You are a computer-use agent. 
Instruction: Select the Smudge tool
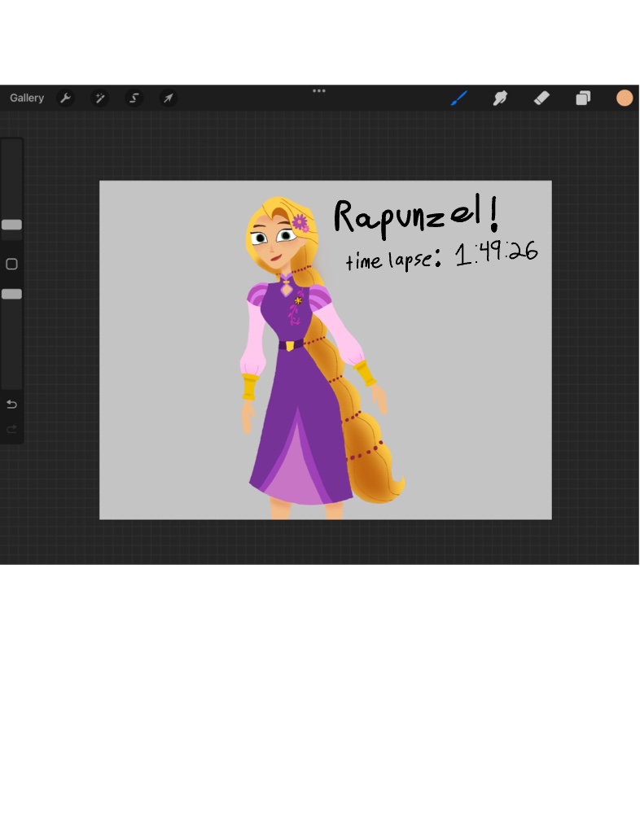point(500,98)
